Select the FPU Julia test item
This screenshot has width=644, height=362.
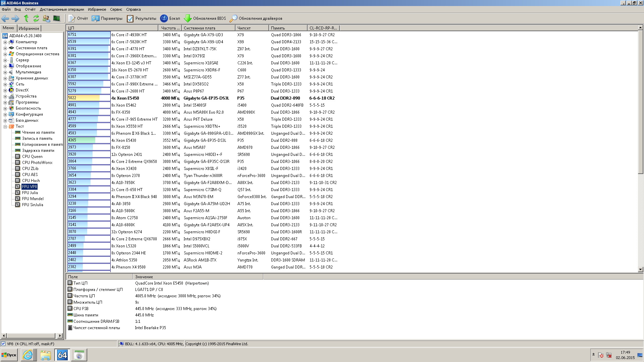pyautogui.click(x=30, y=193)
